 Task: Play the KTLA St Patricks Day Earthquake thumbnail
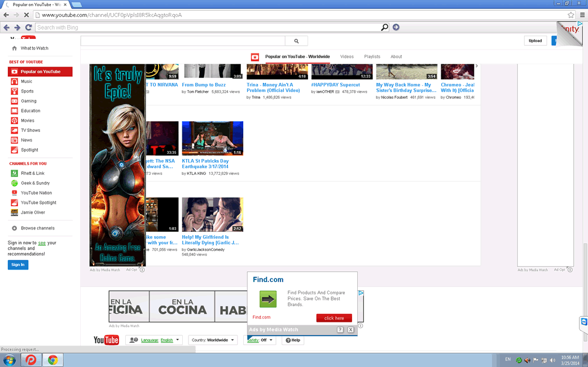coord(212,138)
